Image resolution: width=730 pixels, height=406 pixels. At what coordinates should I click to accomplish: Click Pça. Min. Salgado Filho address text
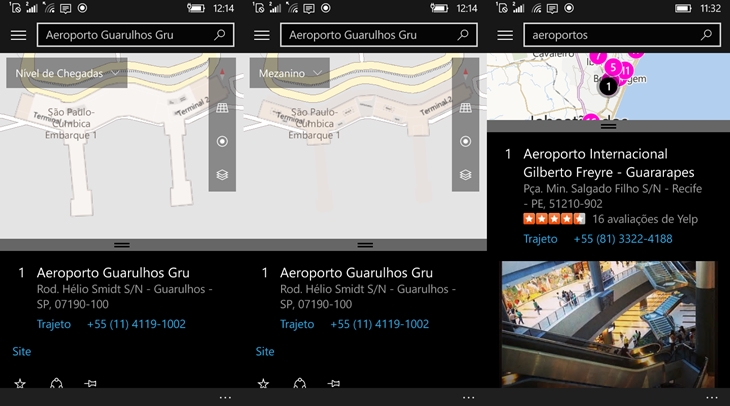point(612,196)
